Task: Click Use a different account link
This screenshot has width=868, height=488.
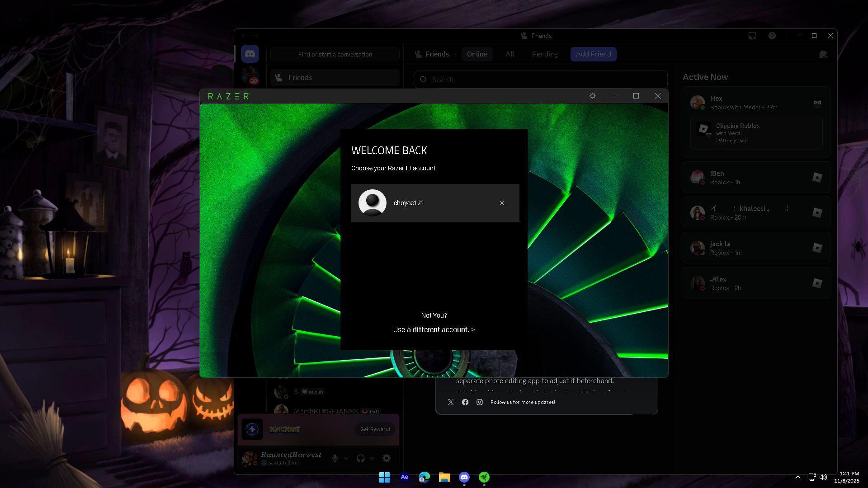Action: (x=434, y=330)
